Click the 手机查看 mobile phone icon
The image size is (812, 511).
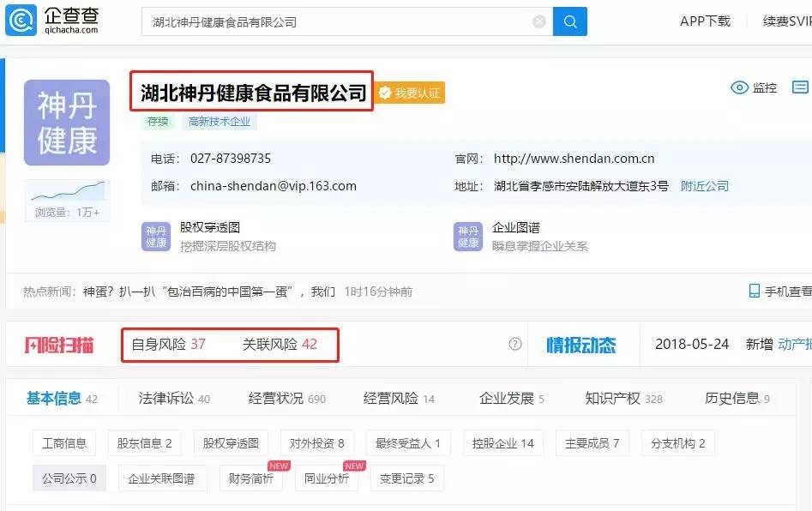point(754,292)
